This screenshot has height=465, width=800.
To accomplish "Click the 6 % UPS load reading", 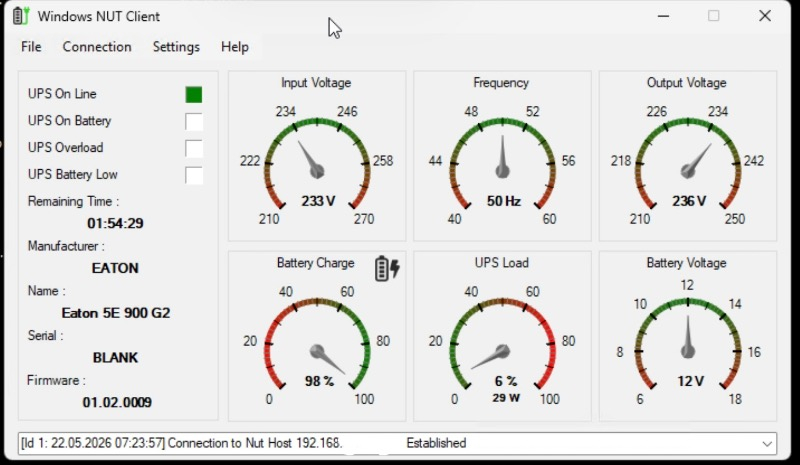I will 506,381.
